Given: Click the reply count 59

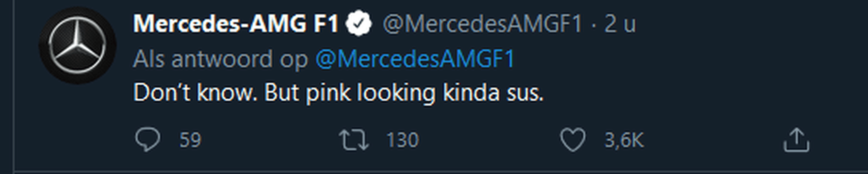Looking at the screenshot, I should click(190, 140).
